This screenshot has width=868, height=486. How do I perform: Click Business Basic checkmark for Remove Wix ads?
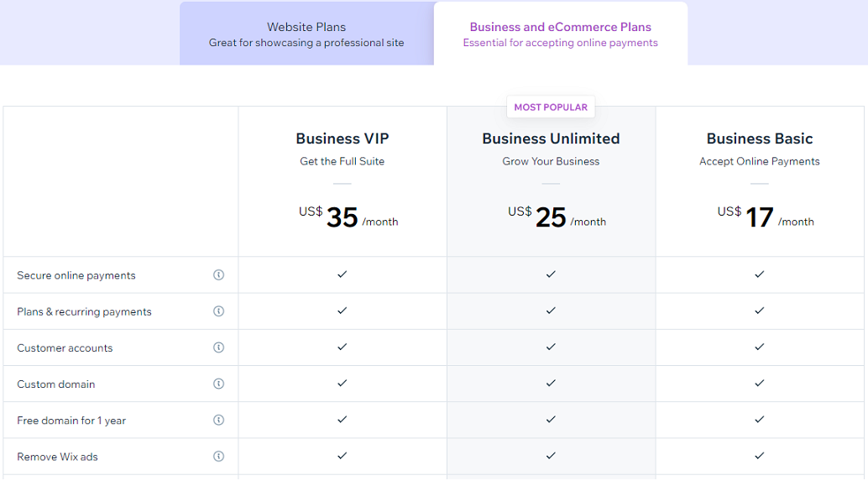tap(760, 456)
